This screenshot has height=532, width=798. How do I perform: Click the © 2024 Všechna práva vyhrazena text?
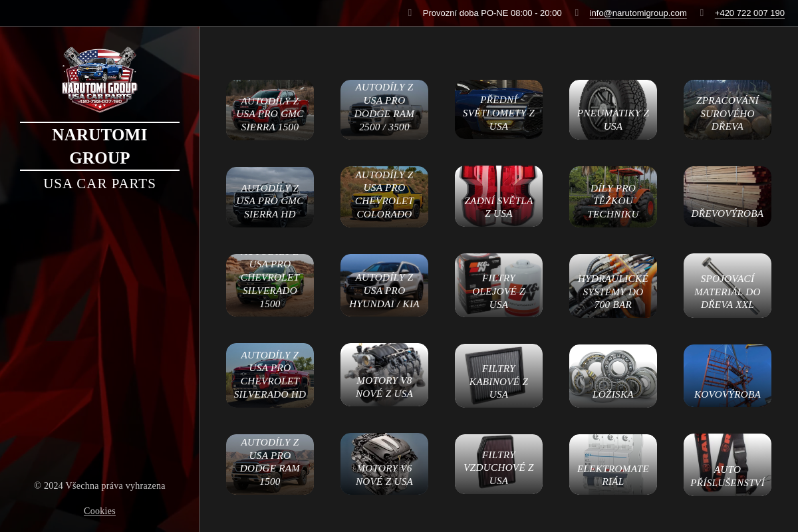100,485
